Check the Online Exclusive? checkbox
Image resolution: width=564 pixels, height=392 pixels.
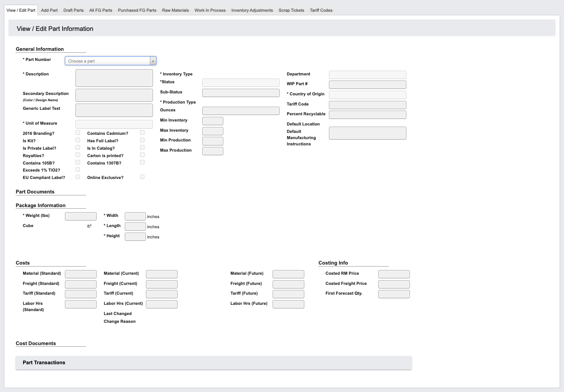(142, 177)
